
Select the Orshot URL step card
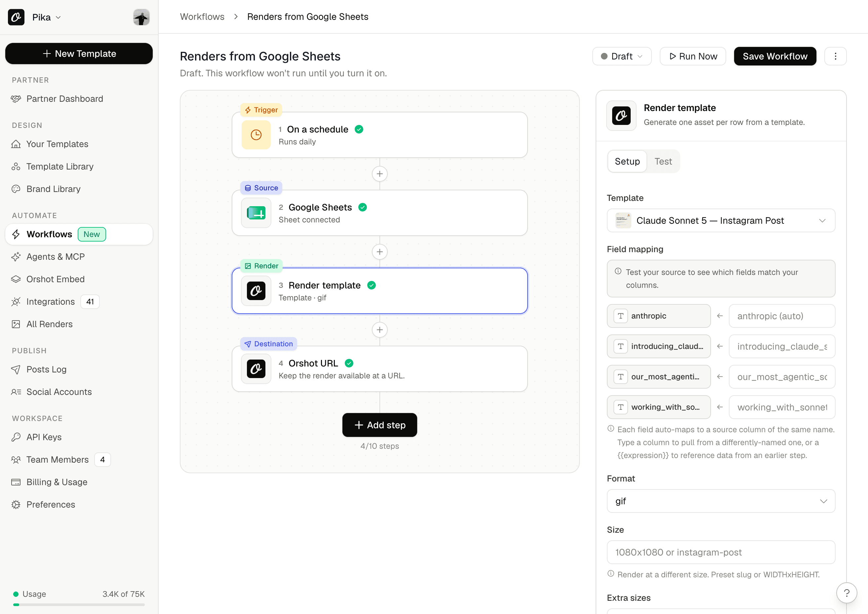point(380,368)
